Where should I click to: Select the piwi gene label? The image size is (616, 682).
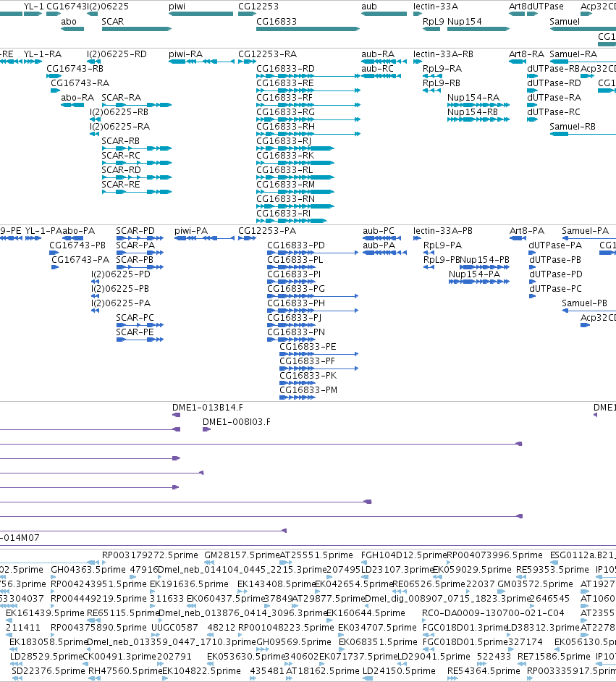tap(177, 7)
